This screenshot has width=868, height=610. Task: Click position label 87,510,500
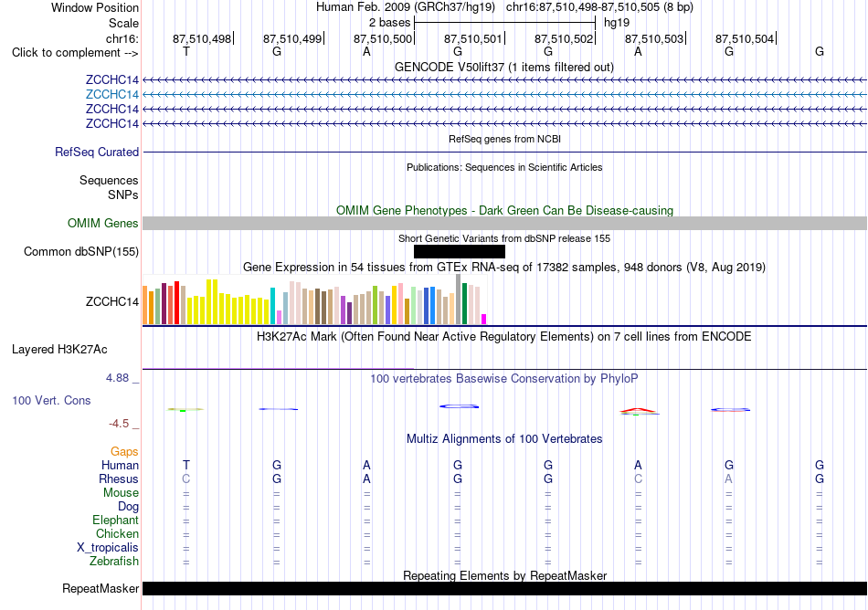click(x=383, y=38)
